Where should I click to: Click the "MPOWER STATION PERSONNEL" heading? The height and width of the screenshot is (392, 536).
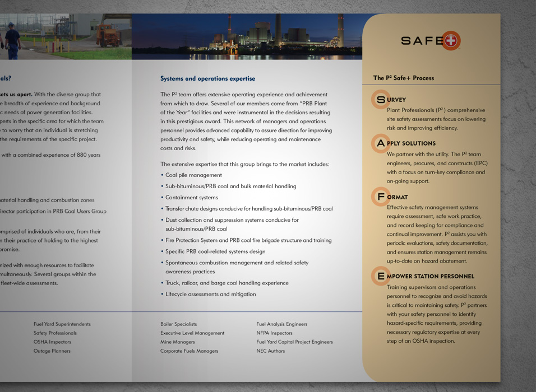tap(431, 276)
